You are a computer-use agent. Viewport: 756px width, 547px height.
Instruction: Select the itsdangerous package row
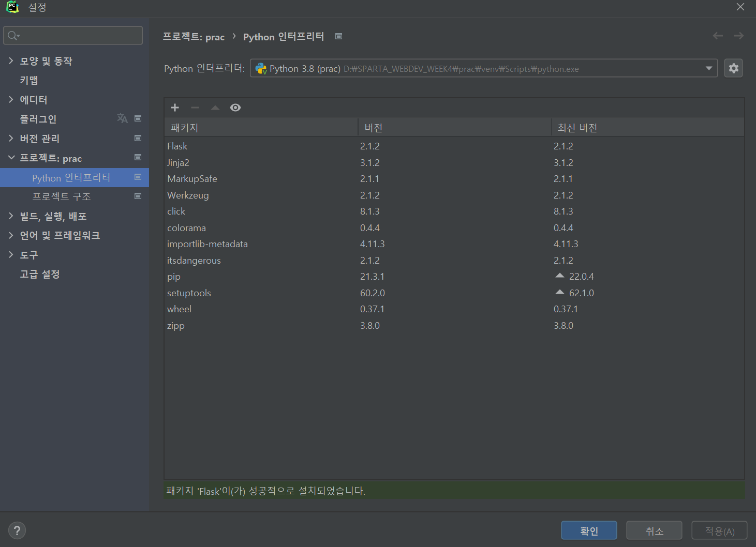point(454,260)
